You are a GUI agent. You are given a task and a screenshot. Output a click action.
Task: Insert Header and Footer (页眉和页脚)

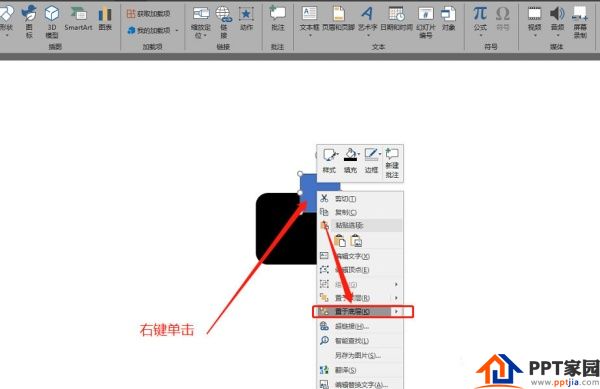click(x=338, y=18)
